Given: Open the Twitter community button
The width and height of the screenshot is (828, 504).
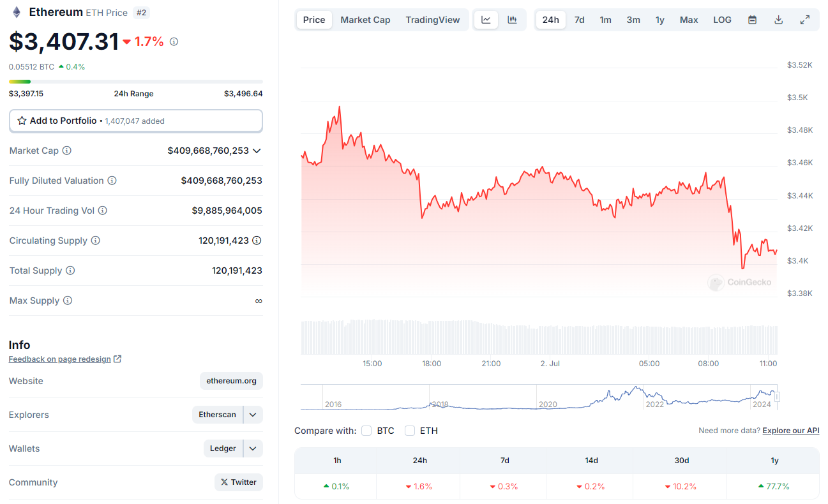Looking at the screenshot, I should 238,482.
